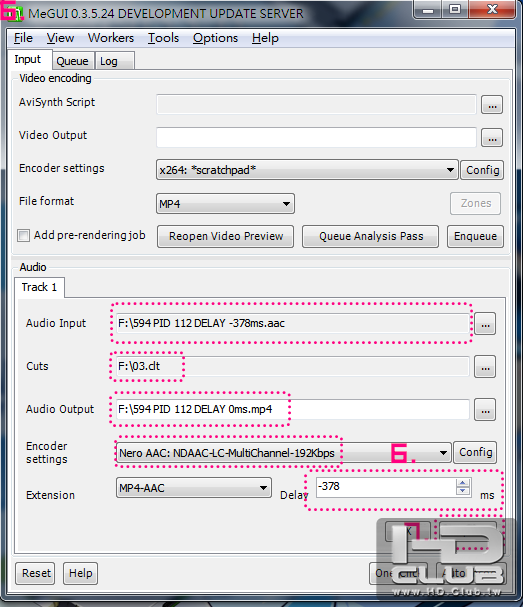Browse for Cuts file
The height and width of the screenshot is (607, 523).
485,366
